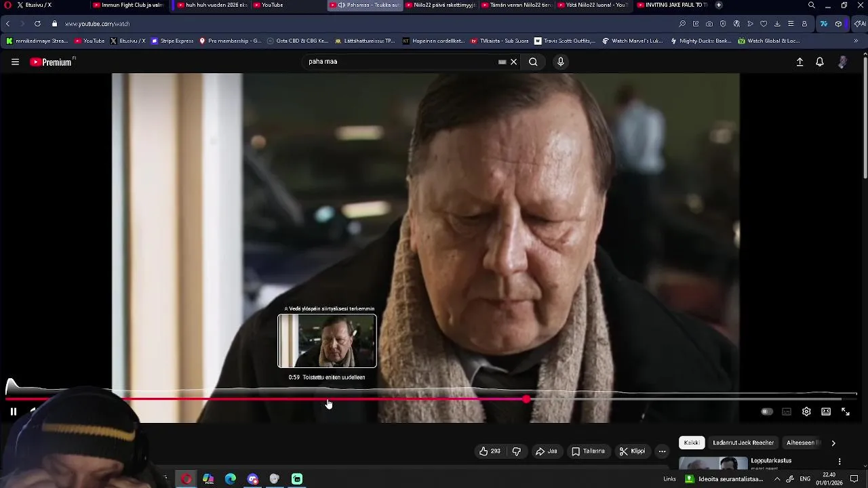Open the YouTube guide hamburger menu
The height and width of the screenshot is (488, 868).
click(x=15, y=62)
